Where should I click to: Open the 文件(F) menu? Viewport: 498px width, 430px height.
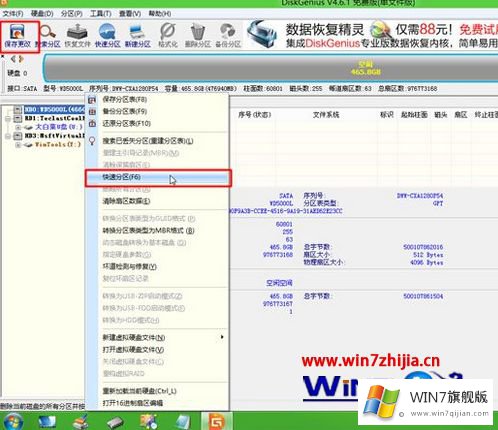pyautogui.click(x=13, y=14)
